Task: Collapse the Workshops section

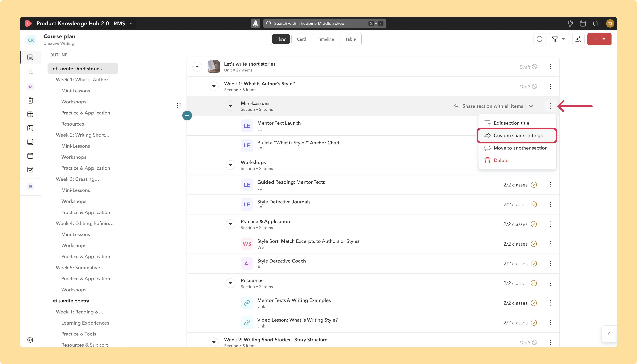Action: (230, 165)
